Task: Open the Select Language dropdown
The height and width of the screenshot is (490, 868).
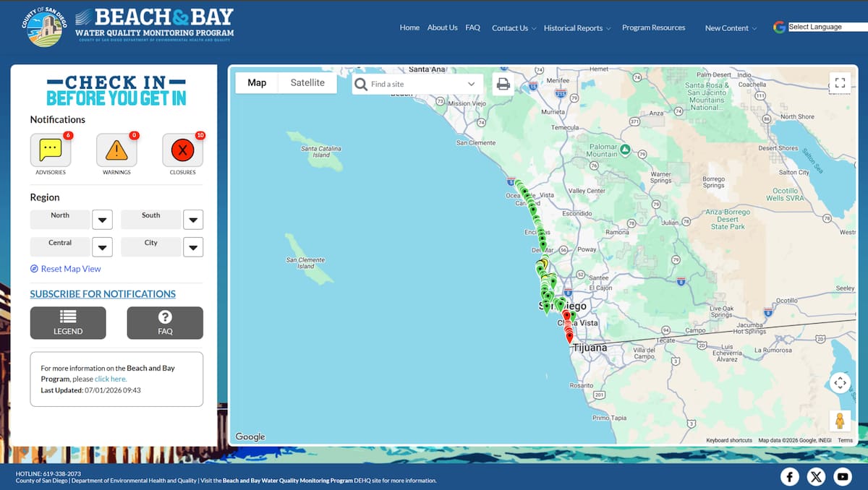Action: 827,27
